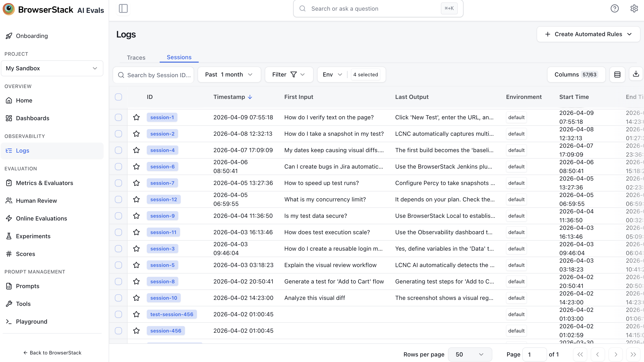Star session-2 as favorite

coord(136,134)
